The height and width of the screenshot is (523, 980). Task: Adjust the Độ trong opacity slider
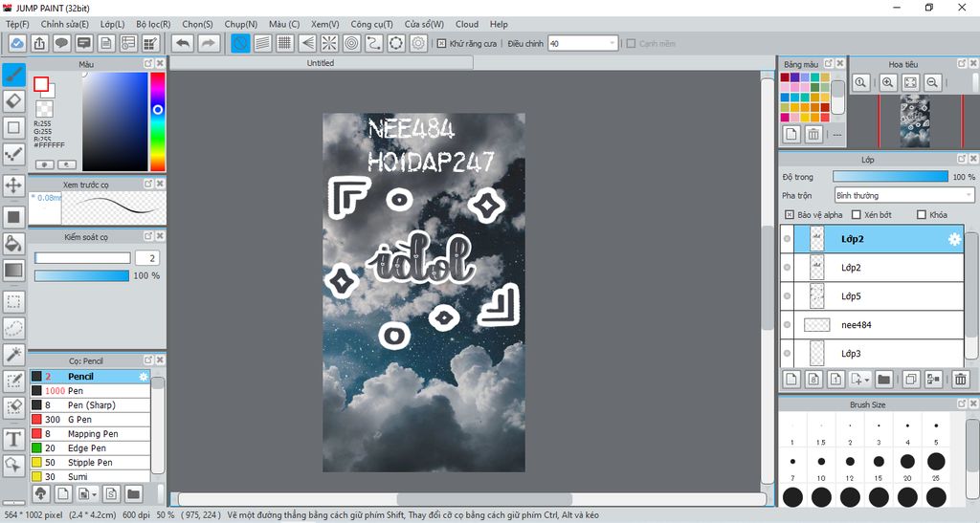890,177
